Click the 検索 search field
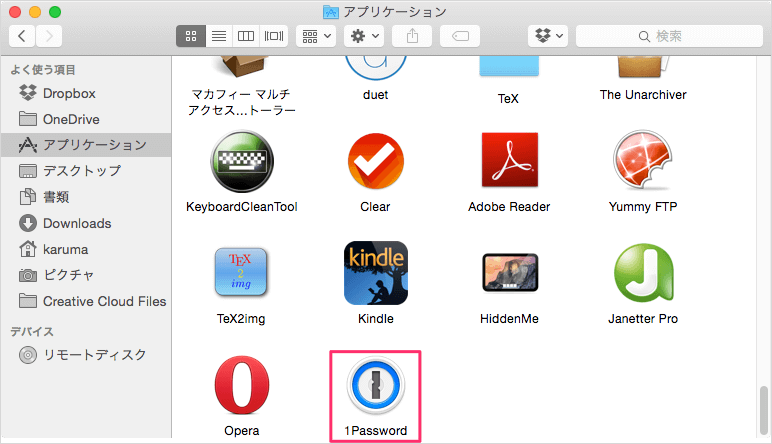The width and height of the screenshot is (772, 444). tap(669, 36)
